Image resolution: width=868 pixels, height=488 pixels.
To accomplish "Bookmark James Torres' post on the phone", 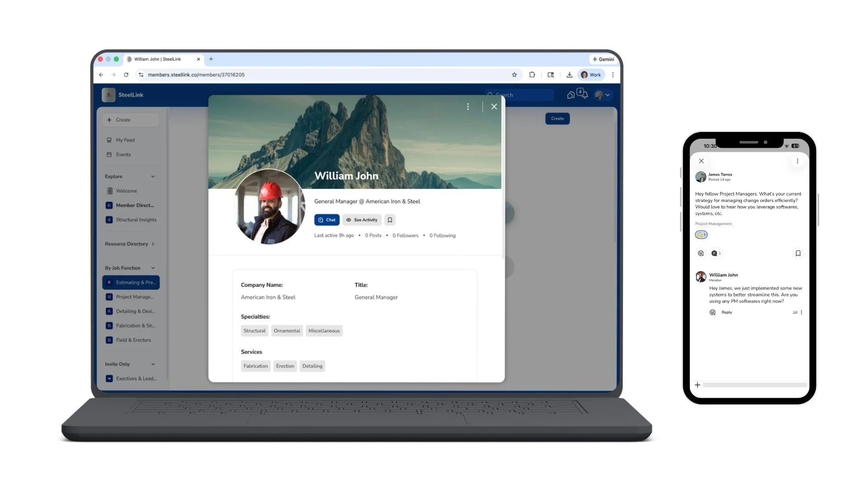I will click(x=798, y=253).
